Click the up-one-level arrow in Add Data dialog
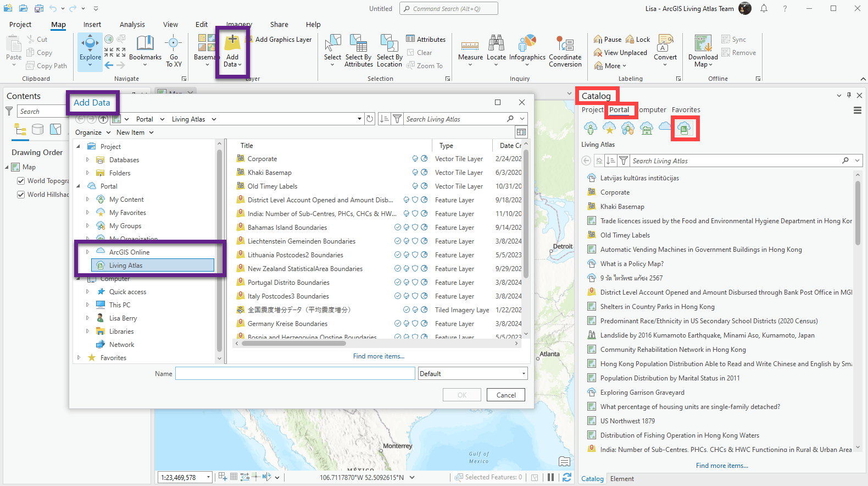 [103, 119]
